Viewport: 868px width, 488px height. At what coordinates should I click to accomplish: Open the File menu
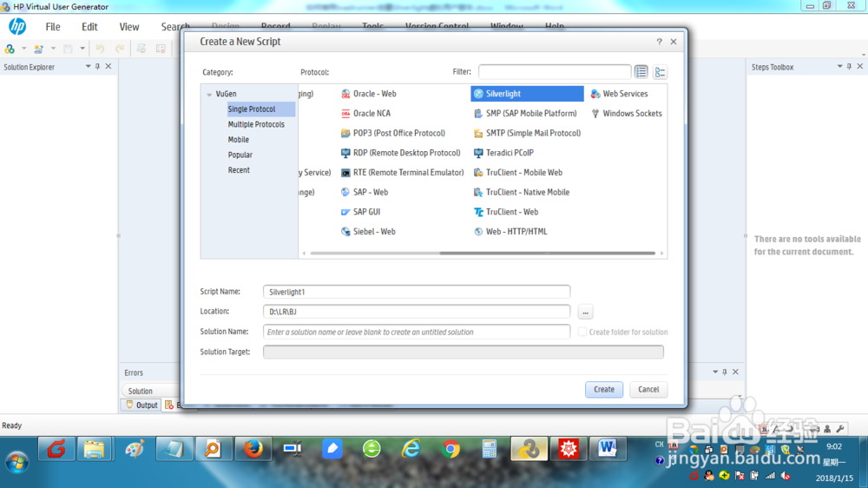pos(53,27)
